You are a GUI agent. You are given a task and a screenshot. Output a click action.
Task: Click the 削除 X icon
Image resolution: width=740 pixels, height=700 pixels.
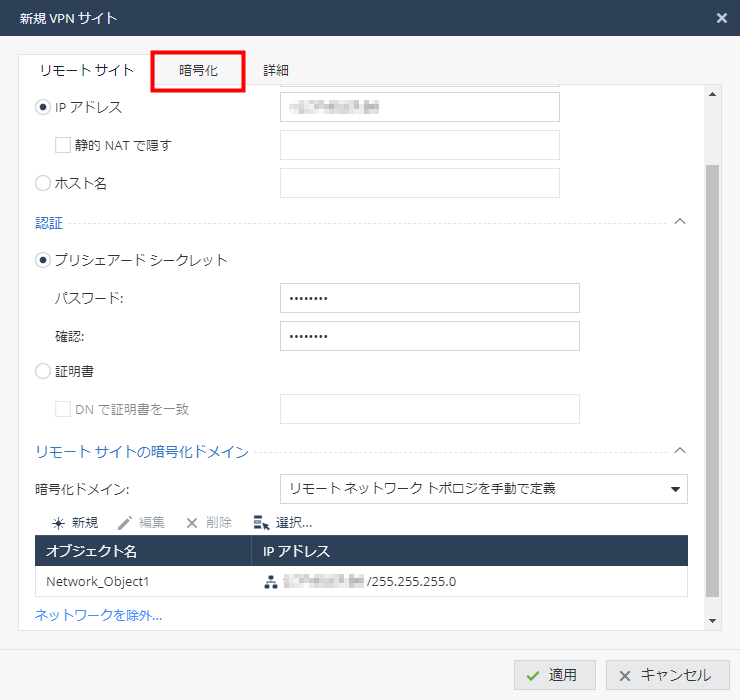[x=192, y=523]
